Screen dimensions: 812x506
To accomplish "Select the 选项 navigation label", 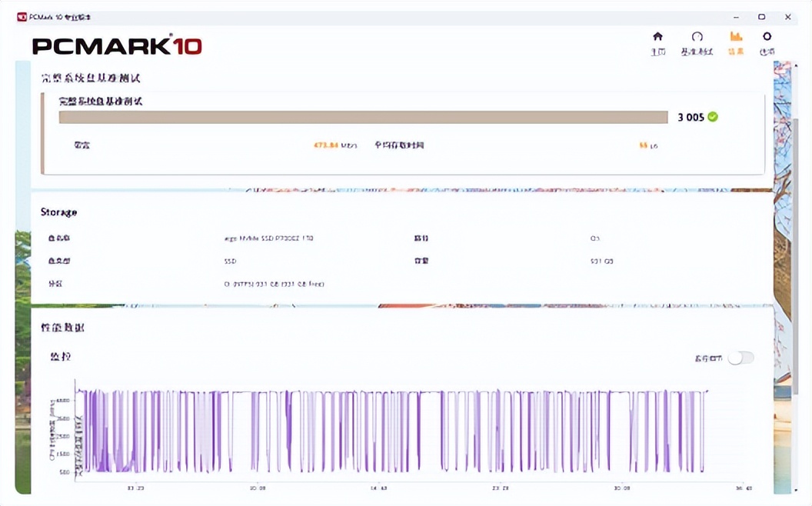I will click(767, 52).
